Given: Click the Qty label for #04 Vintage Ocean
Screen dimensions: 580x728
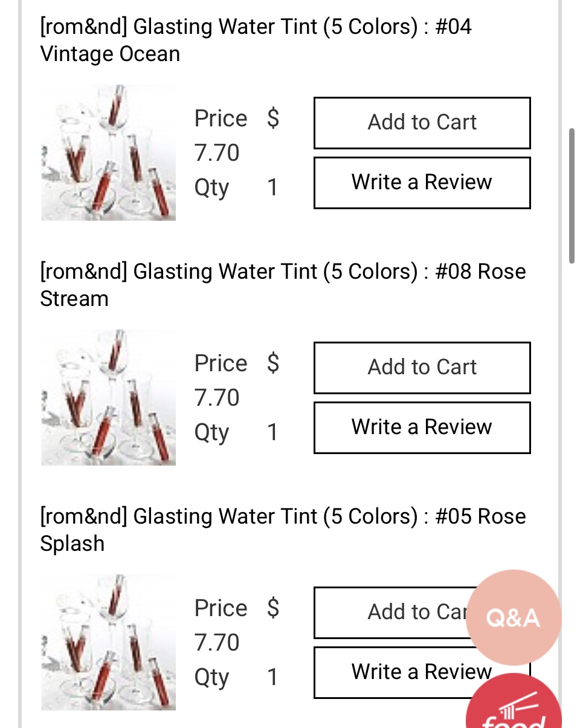Looking at the screenshot, I should tap(211, 188).
